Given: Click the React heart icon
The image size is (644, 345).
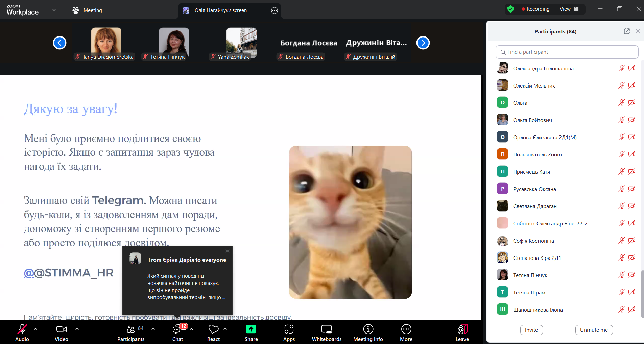Looking at the screenshot, I should 213,329.
